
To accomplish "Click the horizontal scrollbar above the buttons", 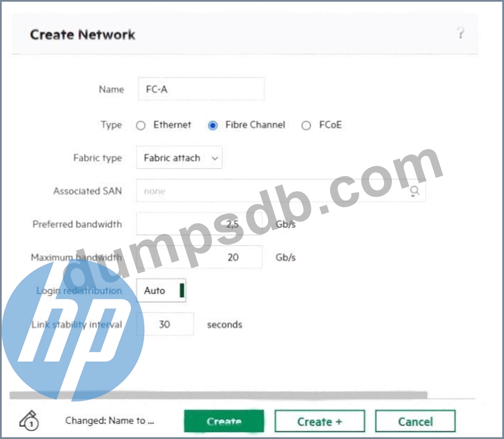I will coord(219,395).
